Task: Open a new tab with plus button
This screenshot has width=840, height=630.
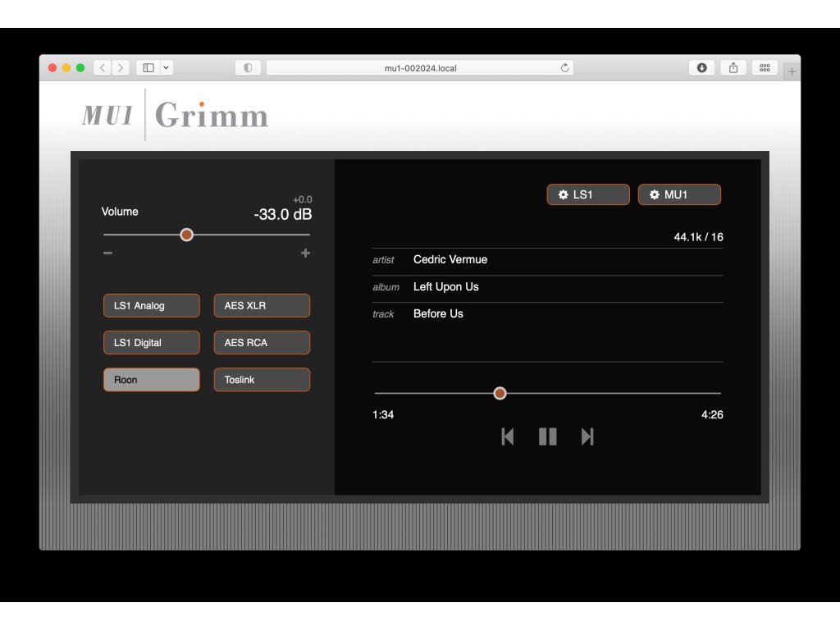Action: [792, 71]
